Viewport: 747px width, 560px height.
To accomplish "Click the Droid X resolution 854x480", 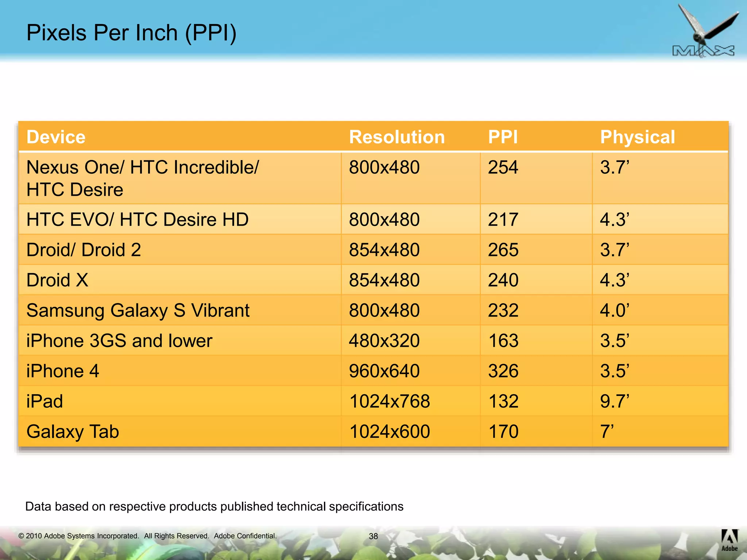I will 384,280.
